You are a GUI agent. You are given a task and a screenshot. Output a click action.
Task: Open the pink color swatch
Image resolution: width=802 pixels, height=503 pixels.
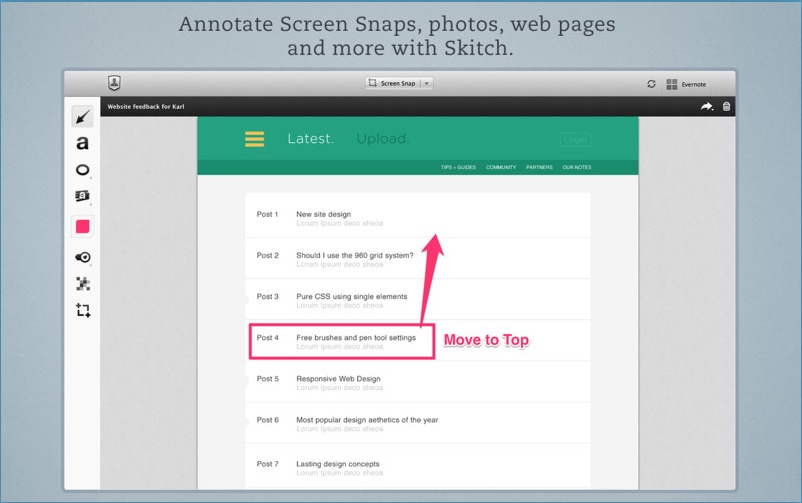(x=82, y=227)
